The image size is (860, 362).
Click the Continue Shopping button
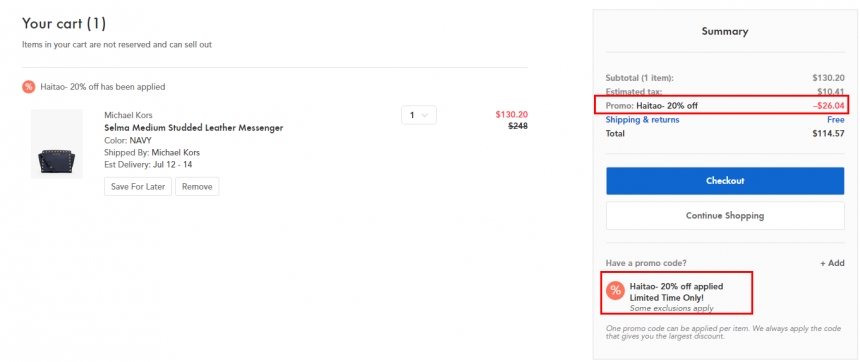(x=725, y=216)
